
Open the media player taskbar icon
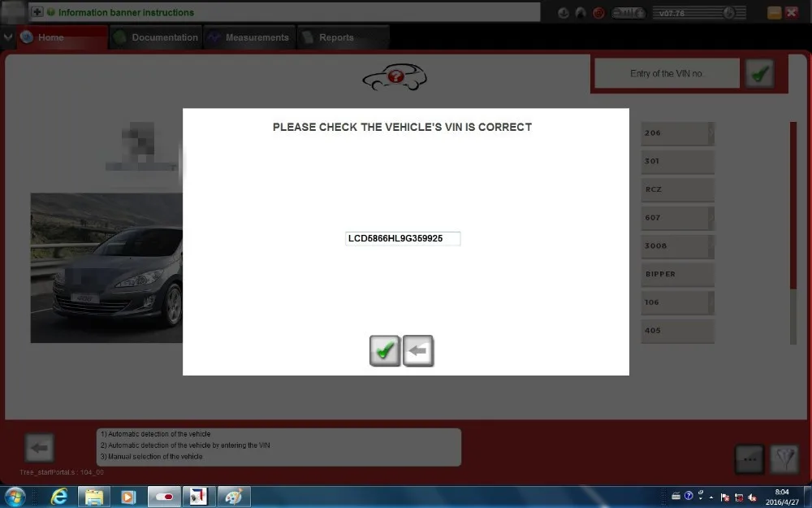tap(128, 497)
